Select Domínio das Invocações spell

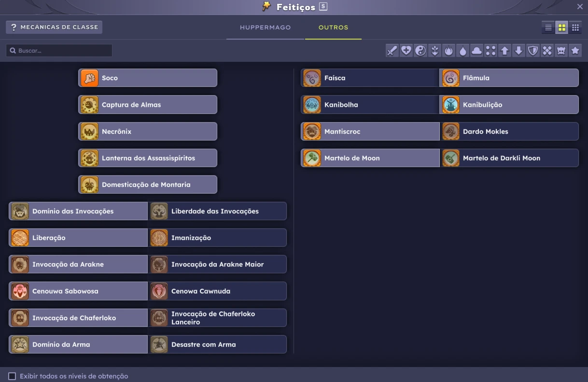tap(78, 211)
